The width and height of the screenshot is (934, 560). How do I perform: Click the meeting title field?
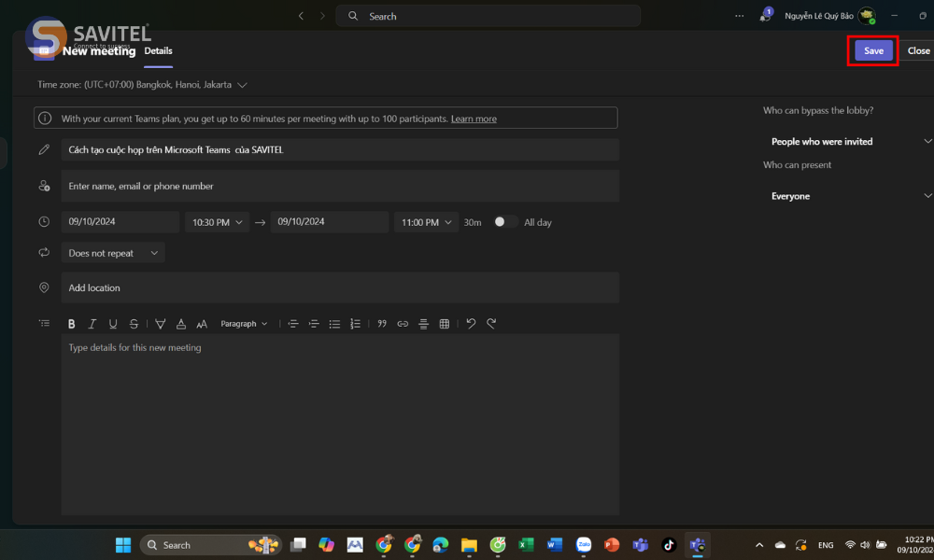coord(340,150)
